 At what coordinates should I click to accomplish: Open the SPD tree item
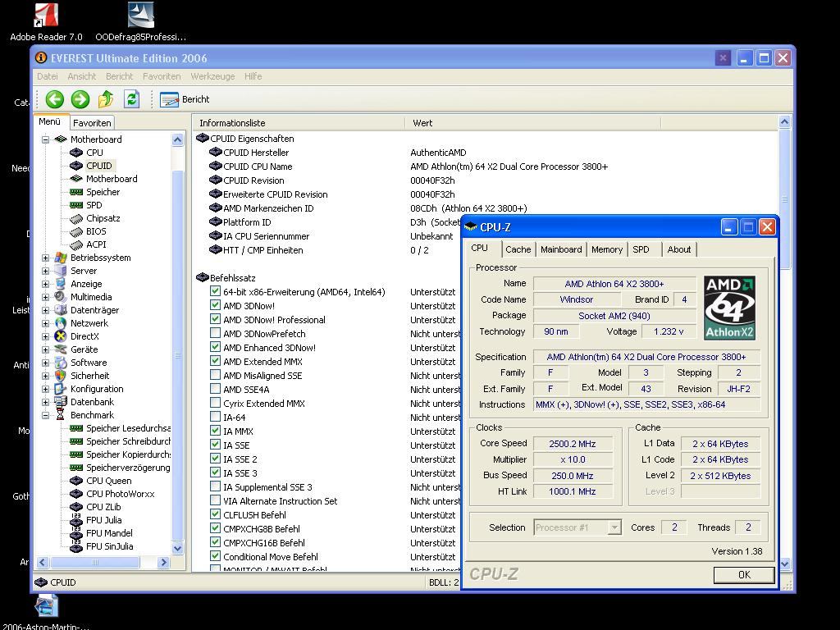94,204
